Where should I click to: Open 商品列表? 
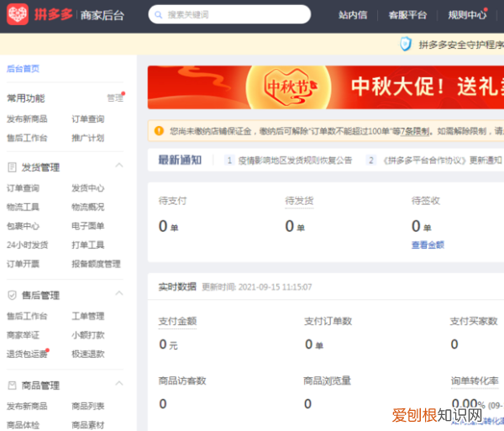point(88,406)
